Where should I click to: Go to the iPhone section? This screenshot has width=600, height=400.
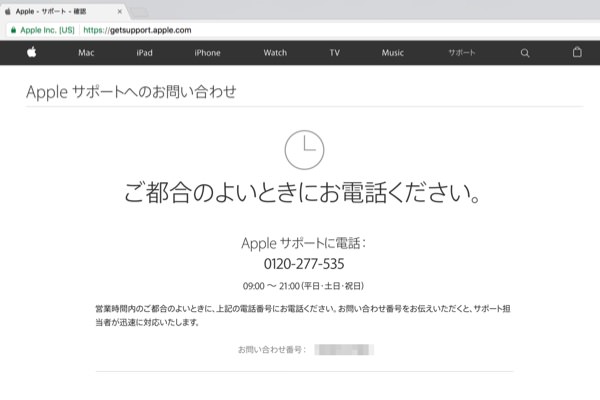[x=207, y=53]
